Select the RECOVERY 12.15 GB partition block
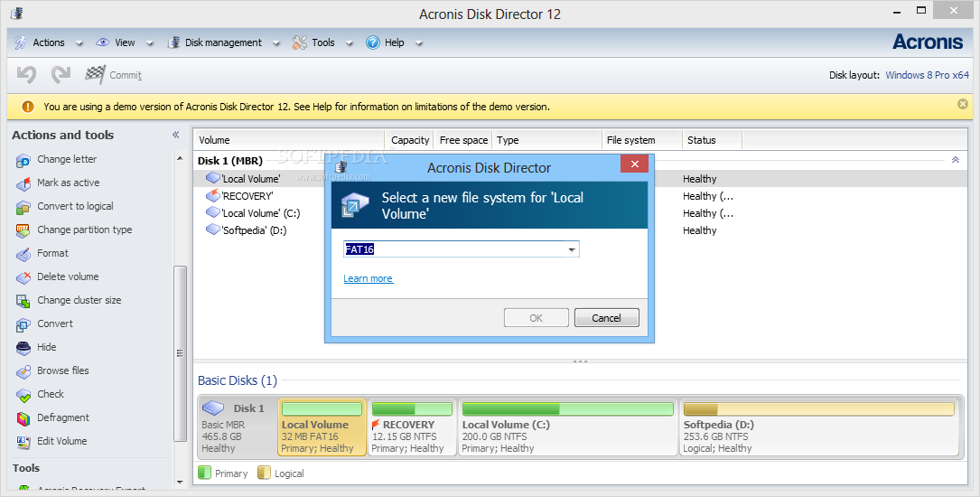 point(412,427)
